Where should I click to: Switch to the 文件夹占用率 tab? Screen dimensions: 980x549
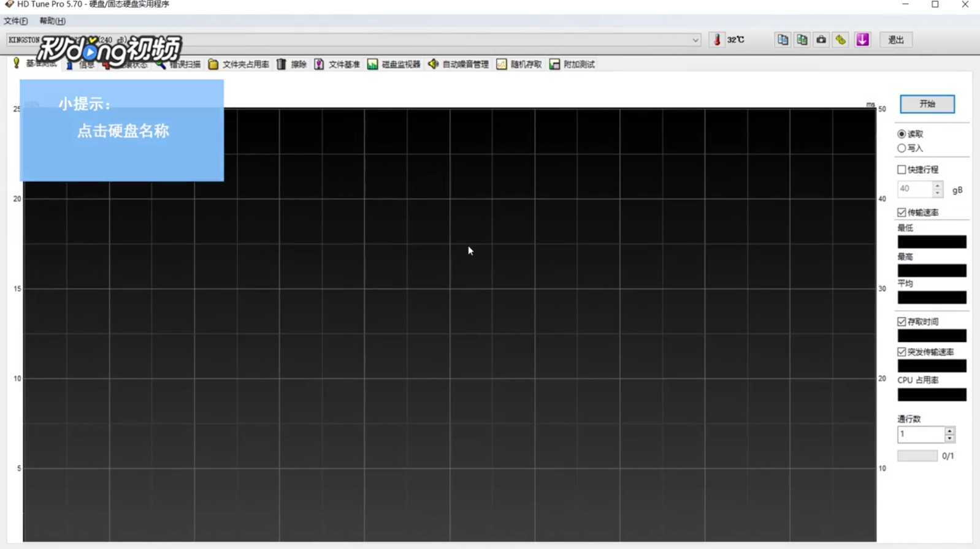click(239, 64)
